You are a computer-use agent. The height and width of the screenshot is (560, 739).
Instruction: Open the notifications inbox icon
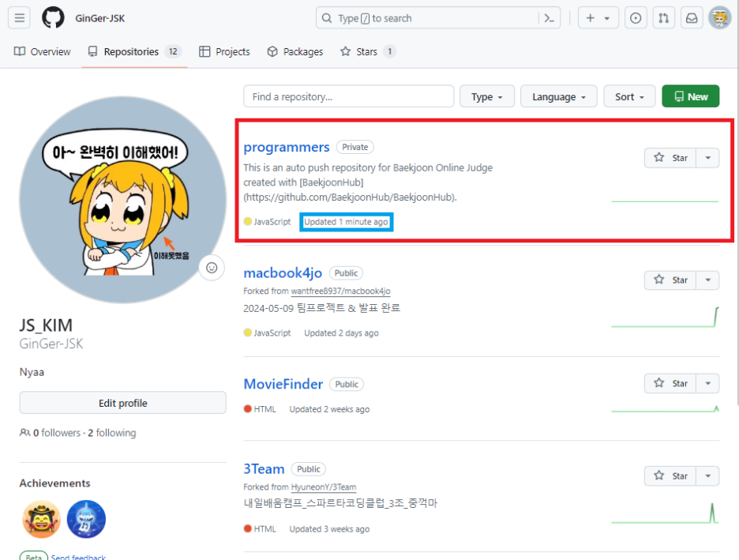(692, 18)
